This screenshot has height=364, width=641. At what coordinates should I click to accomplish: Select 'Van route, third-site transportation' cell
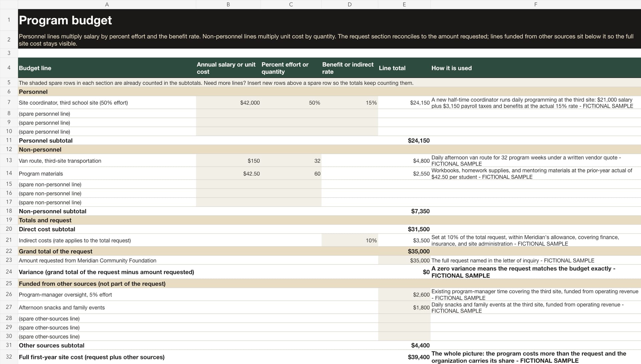coord(107,160)
